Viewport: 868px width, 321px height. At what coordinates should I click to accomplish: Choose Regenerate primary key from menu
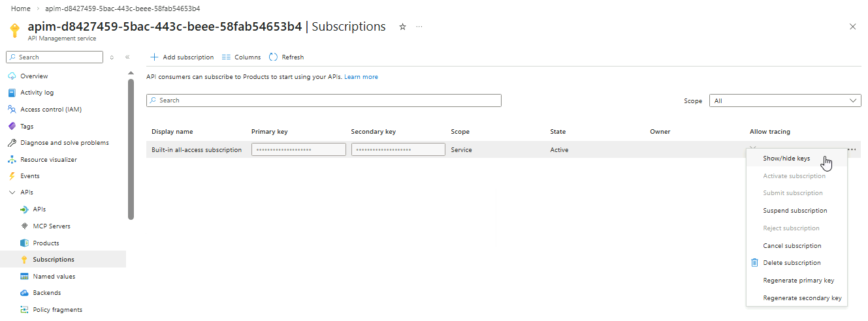pyautogui.click(x=798, y=281)
